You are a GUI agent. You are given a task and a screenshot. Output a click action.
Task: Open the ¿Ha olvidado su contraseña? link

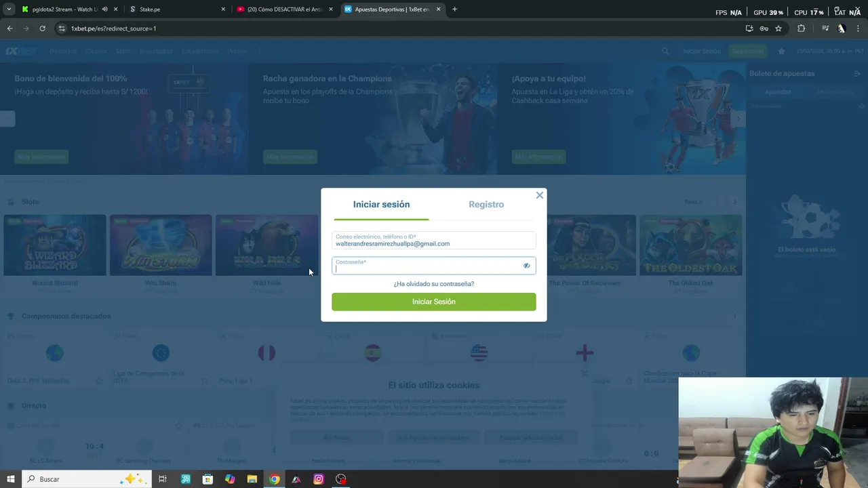[x=434, y=284]
